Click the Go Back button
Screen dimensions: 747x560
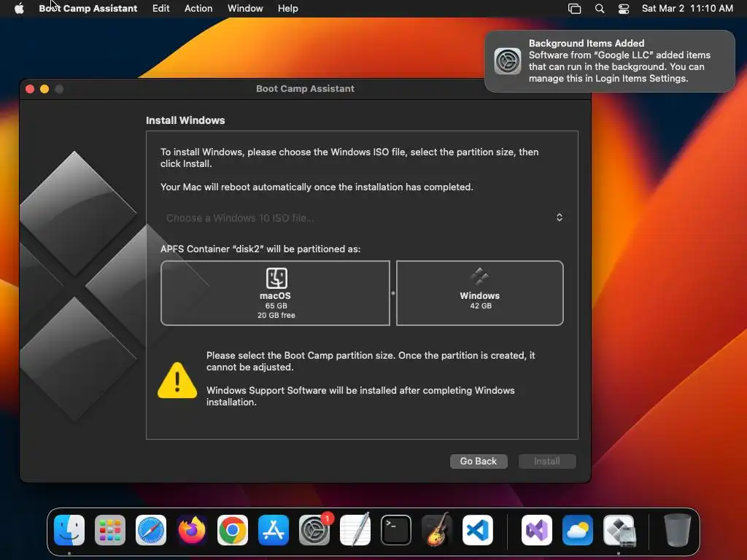pyautogui.click(x=479, y=461)
